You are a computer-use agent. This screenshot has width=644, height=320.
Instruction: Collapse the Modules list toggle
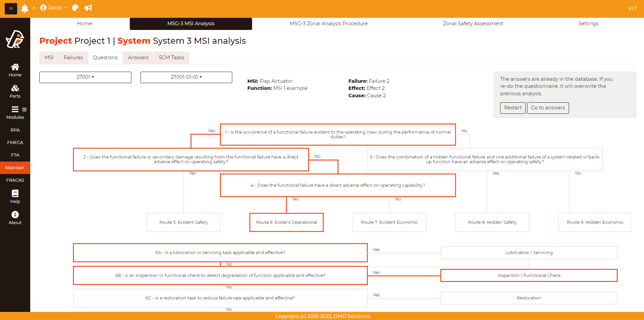(24, 110)
